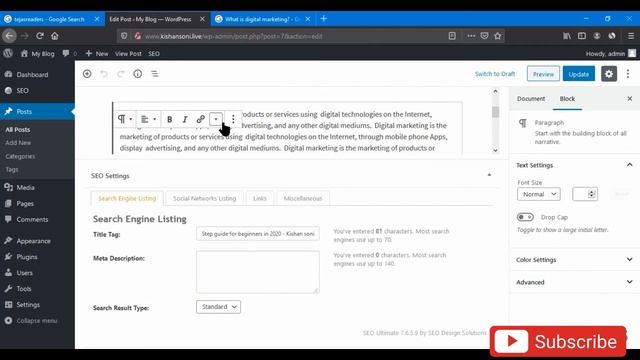Click the editor content scrollbar down arrow

(495, 150)
